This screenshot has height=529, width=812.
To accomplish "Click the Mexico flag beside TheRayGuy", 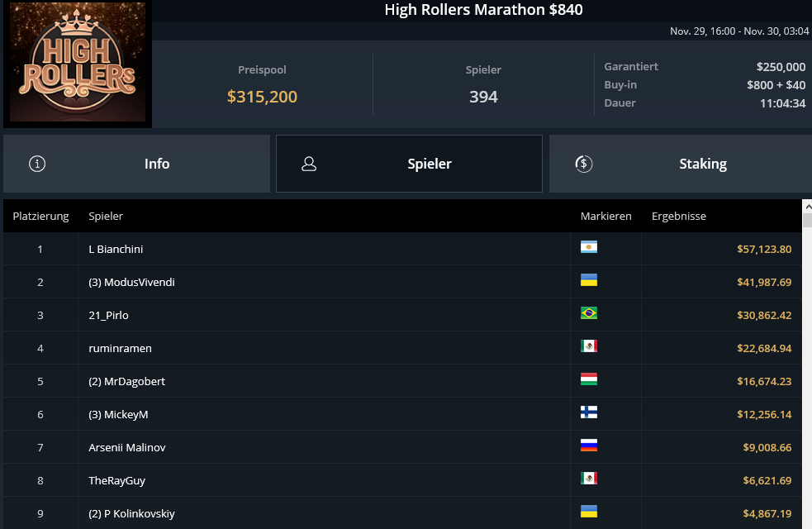I will coord(589,479).
